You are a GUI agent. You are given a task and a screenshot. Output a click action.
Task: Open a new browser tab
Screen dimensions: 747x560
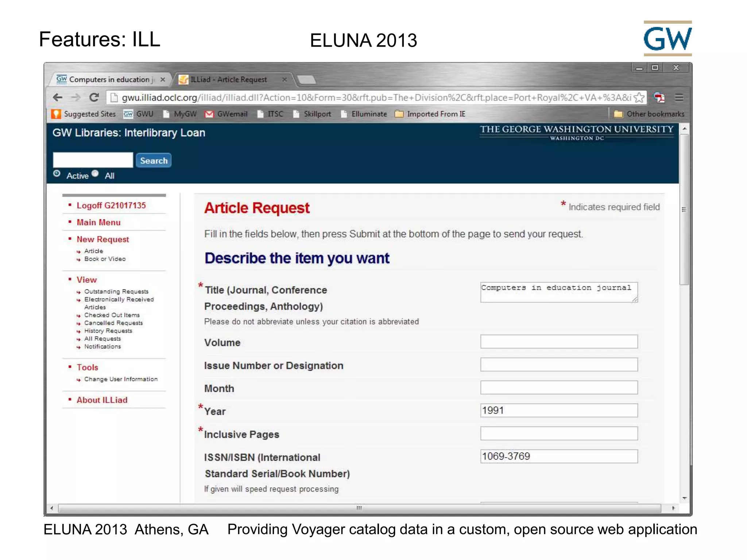click(x=306, y=79)
